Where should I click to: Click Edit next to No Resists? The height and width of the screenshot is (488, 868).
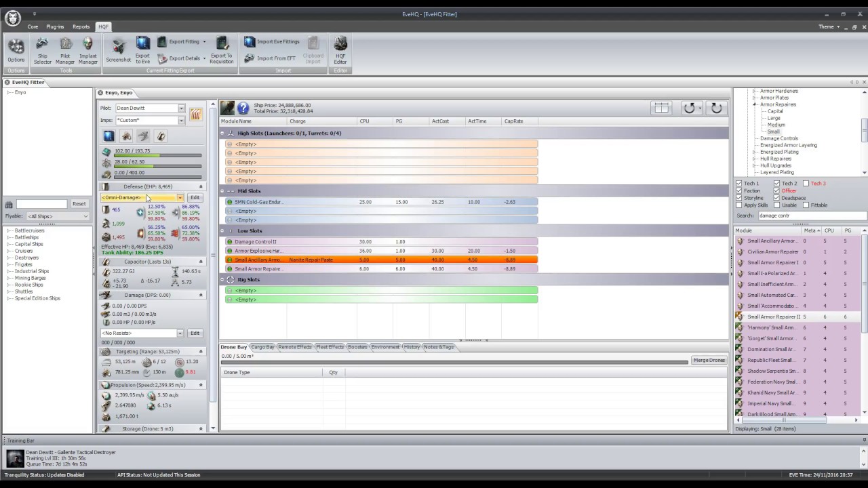(195, 333)
